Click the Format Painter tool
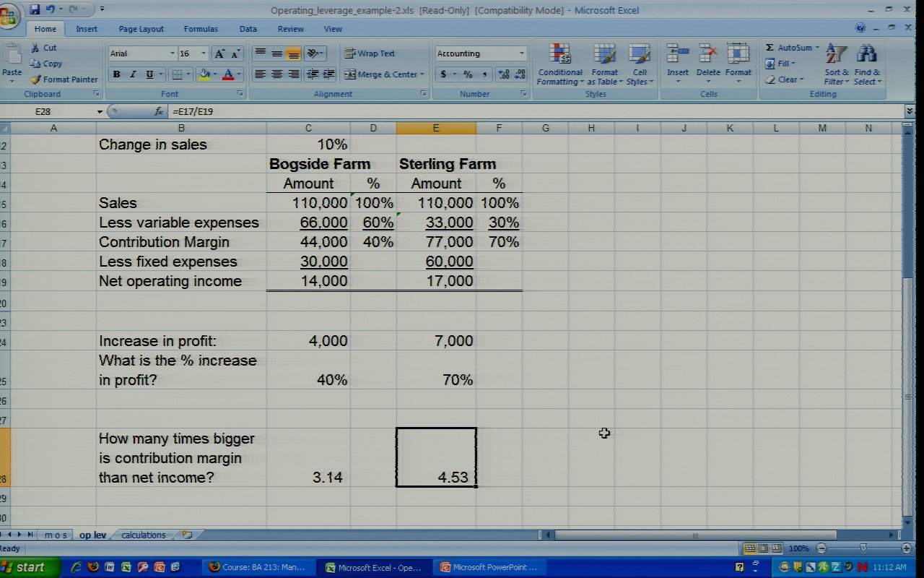924x578 pixels. pos(64,79)
